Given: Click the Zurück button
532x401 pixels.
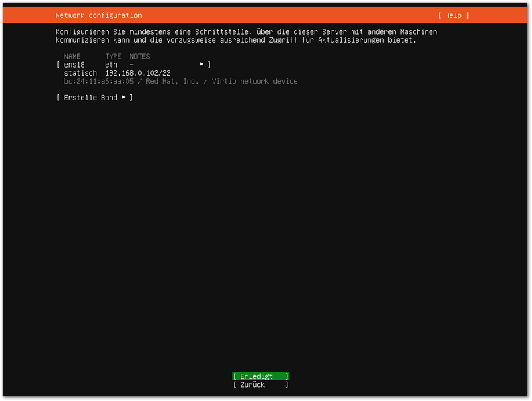Looking at the screenshot, I should [261, 385].
